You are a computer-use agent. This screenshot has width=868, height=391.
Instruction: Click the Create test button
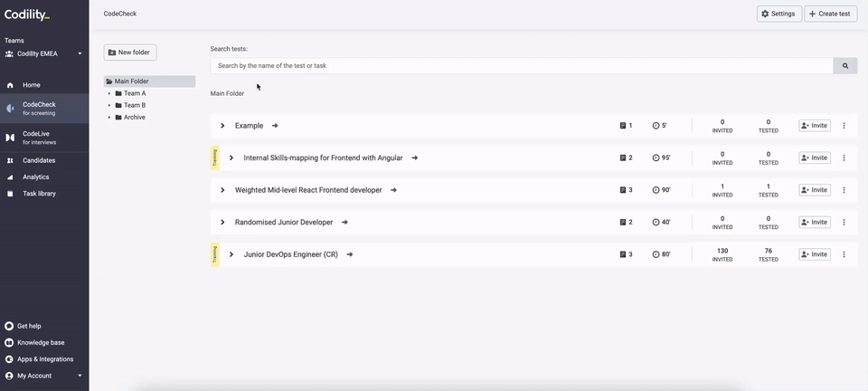click(x=830, y=14)
